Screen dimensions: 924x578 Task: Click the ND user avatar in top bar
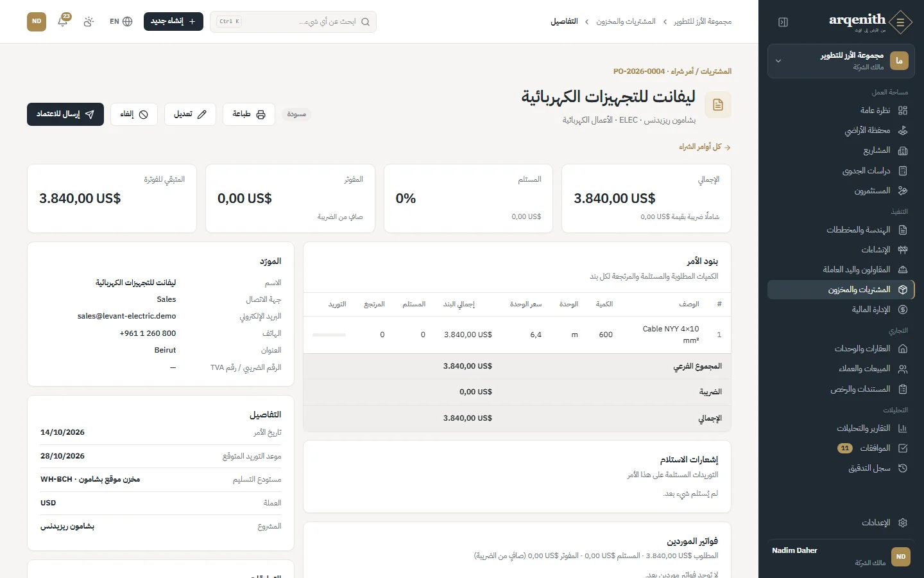tap(37, 21)
